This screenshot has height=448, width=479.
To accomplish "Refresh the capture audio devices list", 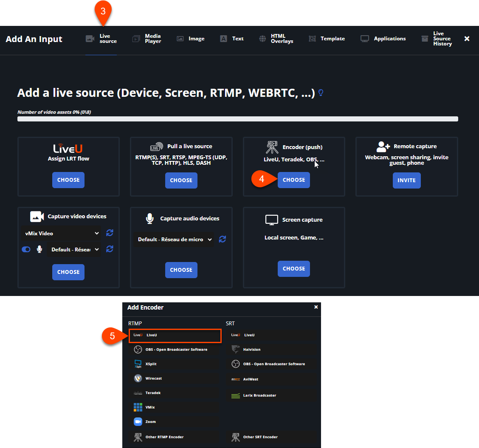I will (223, 239).
